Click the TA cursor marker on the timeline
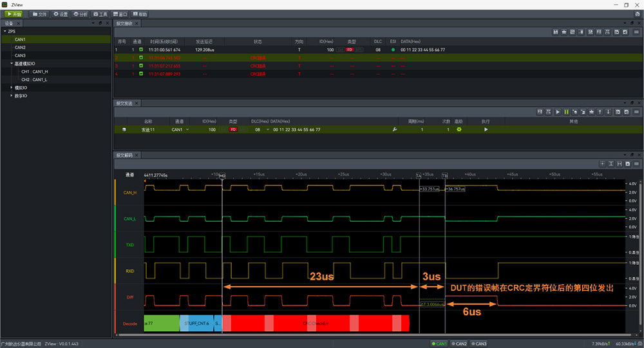Viewport: 644px width, 348px height. tap(419, 175)
